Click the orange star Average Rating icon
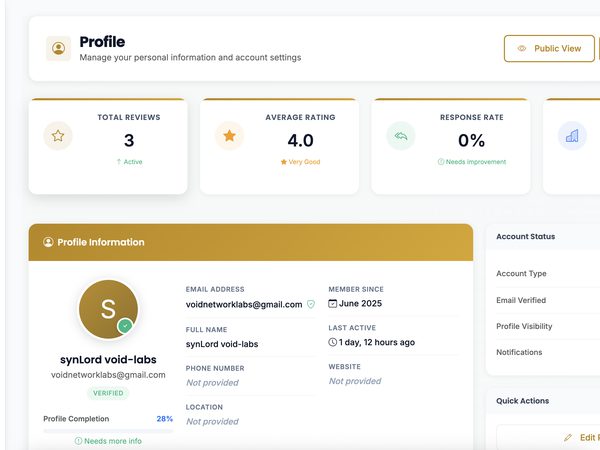Viewport: 600px width, 450px height. pyautogui.click(x=229, y=135)
